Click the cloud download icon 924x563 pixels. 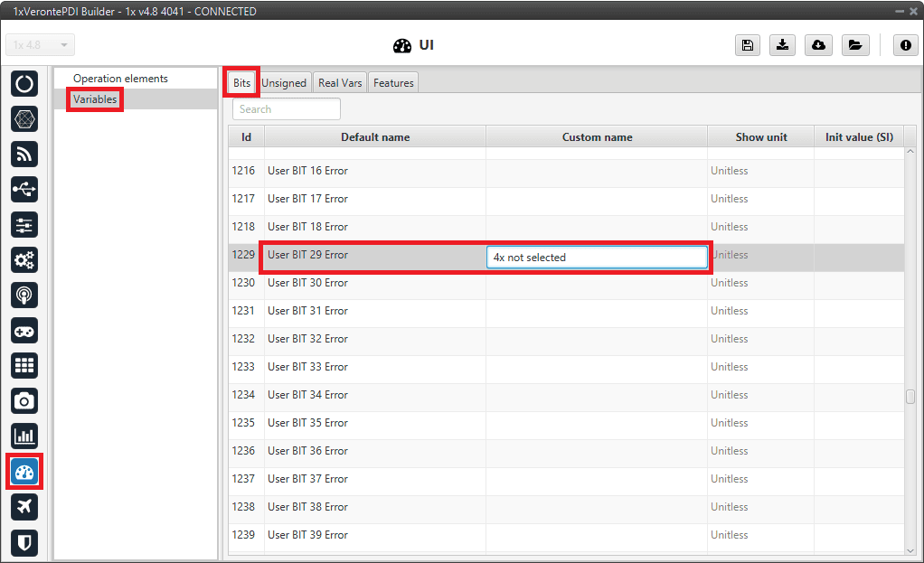(818, 45)
